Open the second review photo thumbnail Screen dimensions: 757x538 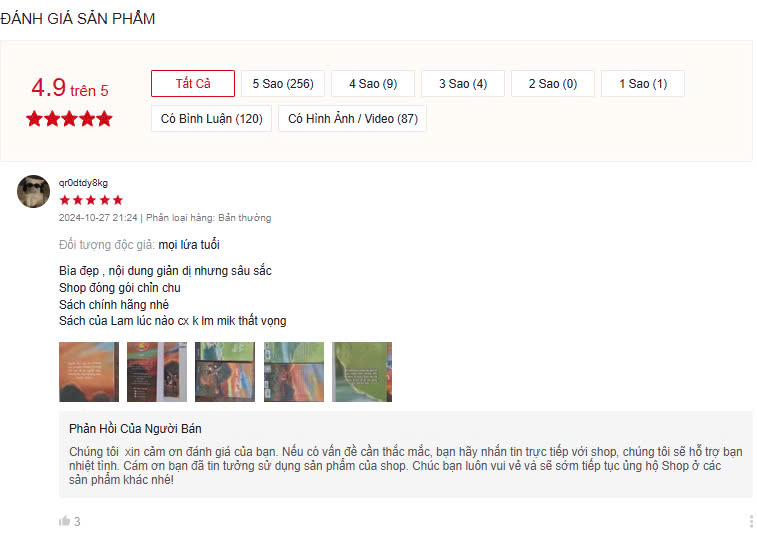pyautogui.click(x=157, y=372)
